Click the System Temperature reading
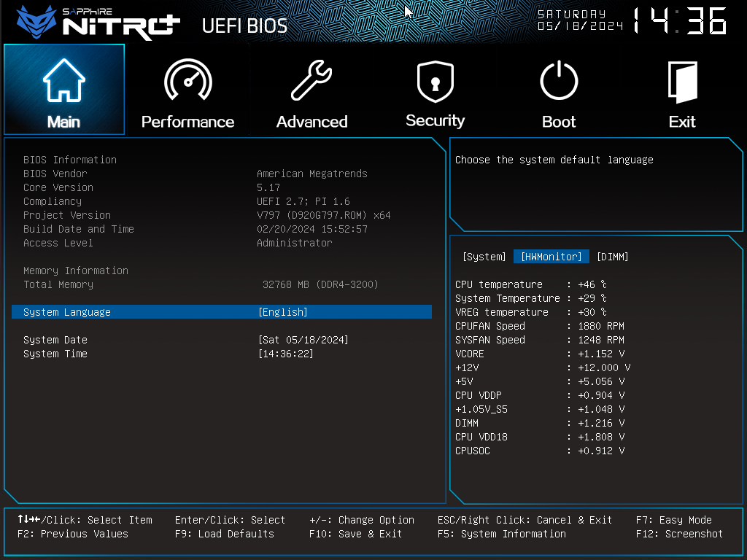 (531, 298)
